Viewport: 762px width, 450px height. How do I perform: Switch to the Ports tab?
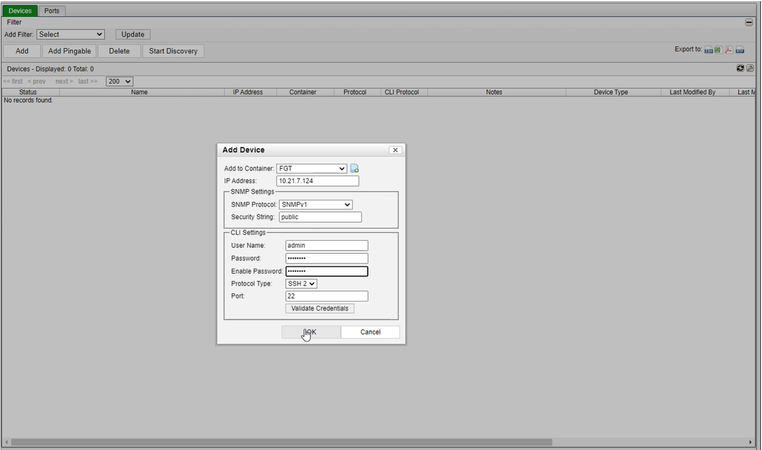point(51,10)
